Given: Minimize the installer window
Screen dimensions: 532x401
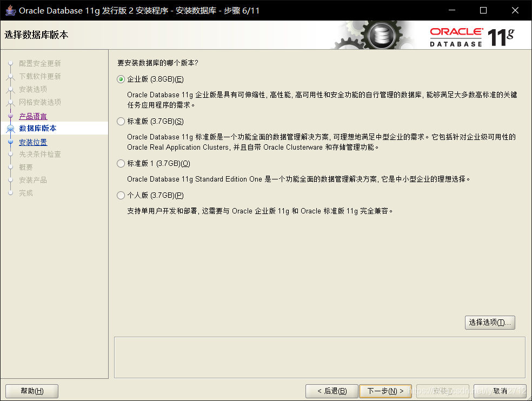Looking at the screenshot, I should click(x=452, y=10).
